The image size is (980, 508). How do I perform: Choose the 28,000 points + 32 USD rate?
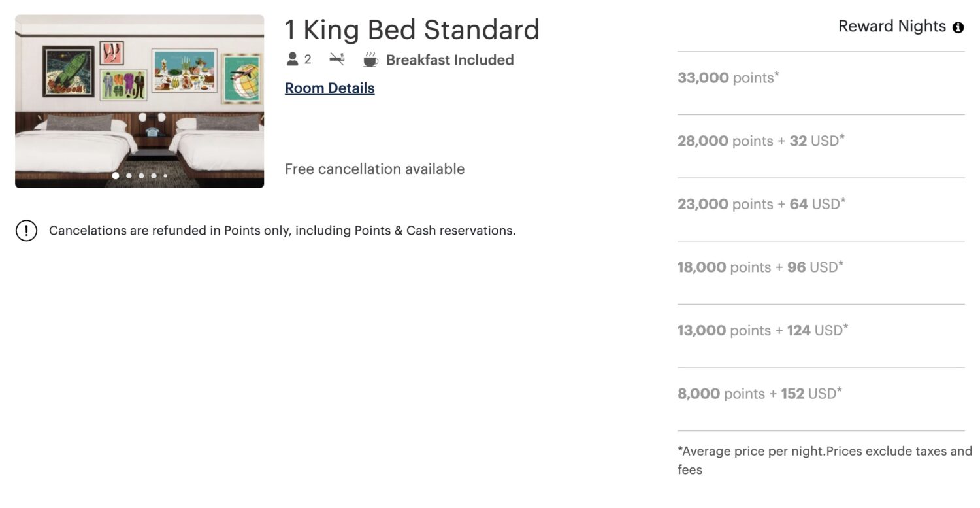point(760,141)
